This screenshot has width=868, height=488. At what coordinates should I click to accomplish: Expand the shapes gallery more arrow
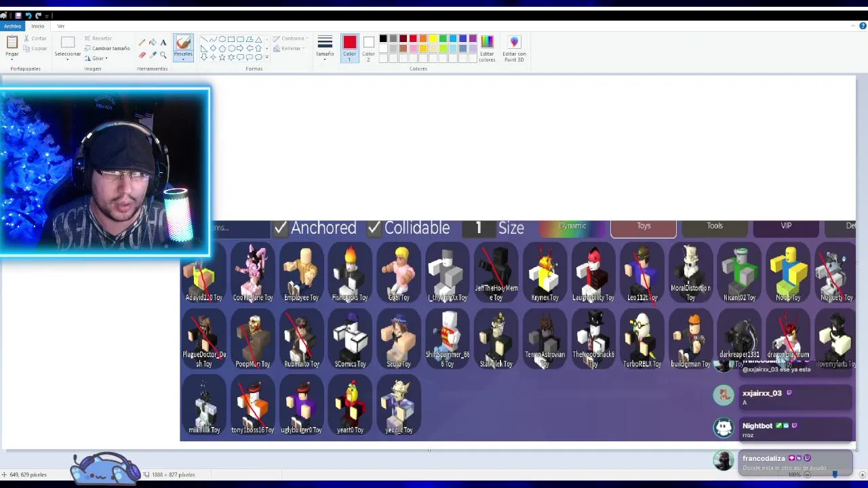267,57
